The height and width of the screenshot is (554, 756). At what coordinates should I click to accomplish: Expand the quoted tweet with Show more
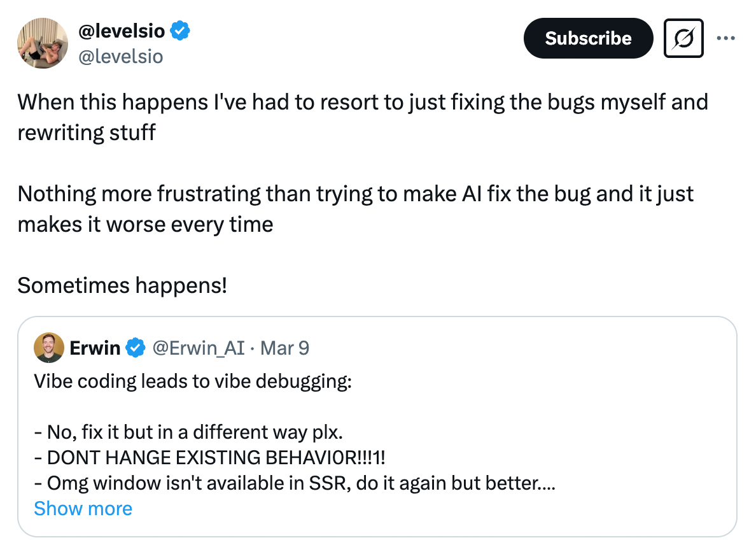pyautogui.click(x=83, y=508)
